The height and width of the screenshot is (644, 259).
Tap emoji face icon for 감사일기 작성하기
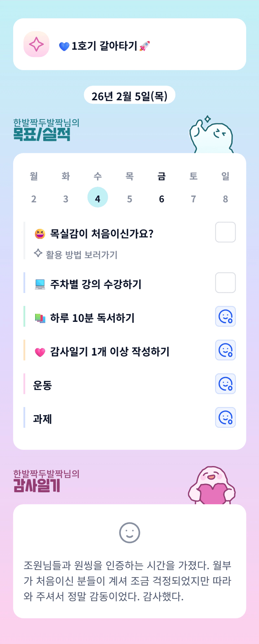[225, 350]
